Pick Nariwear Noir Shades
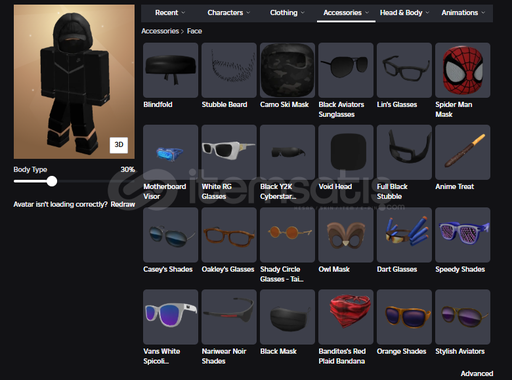Screen dimensions: 512x380 (x=229, y=317)
